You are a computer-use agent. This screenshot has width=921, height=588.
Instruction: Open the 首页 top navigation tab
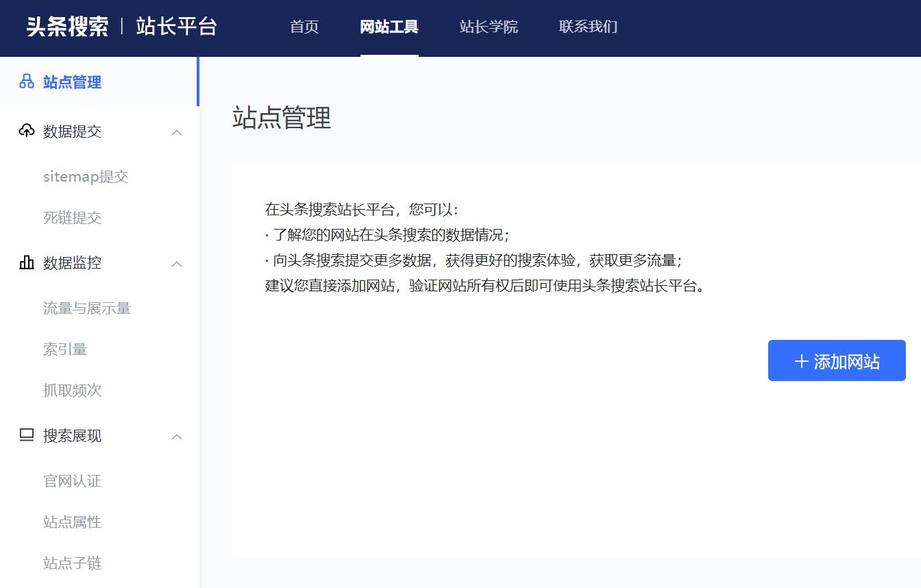click(x=304, y=27)
